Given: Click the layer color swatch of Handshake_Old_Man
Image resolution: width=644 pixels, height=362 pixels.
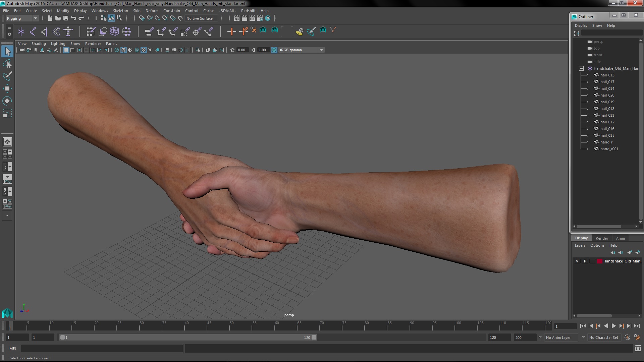Looking at the screenshot, I should (599, 261).
